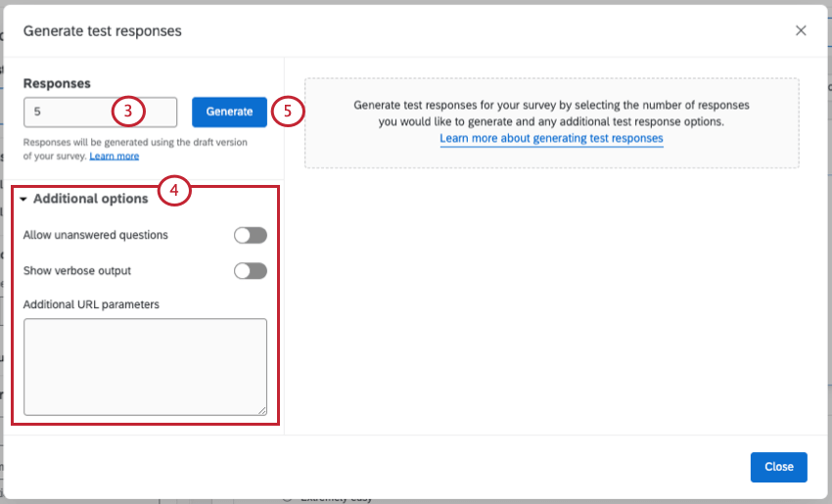Close the Generate test responses dialog with X
This screenshot has height=504, width=832.
click(801, 30)
